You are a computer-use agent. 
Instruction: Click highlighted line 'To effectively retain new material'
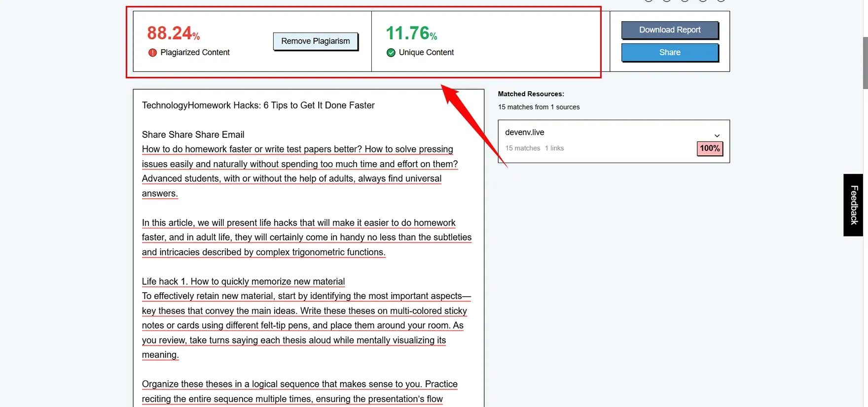[307, 296]
